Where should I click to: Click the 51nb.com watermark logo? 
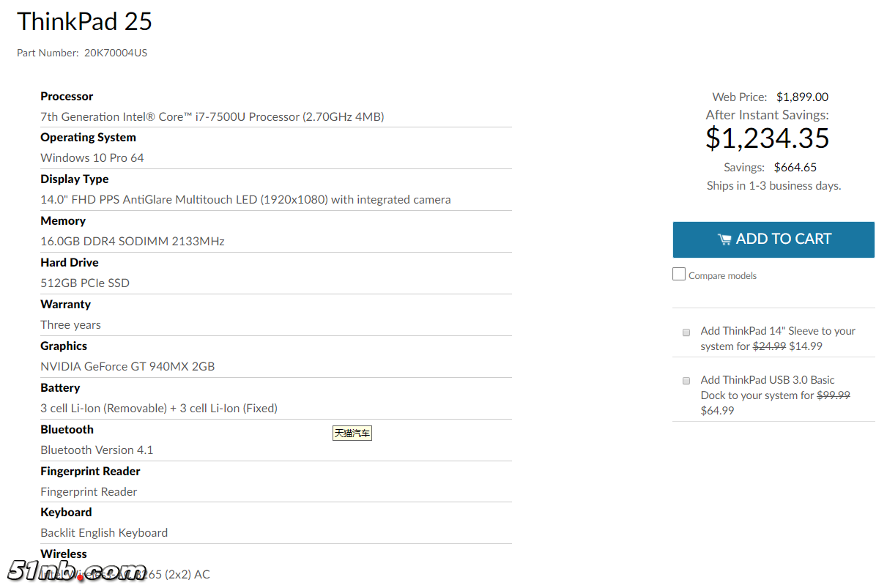[x=77, y=570]
